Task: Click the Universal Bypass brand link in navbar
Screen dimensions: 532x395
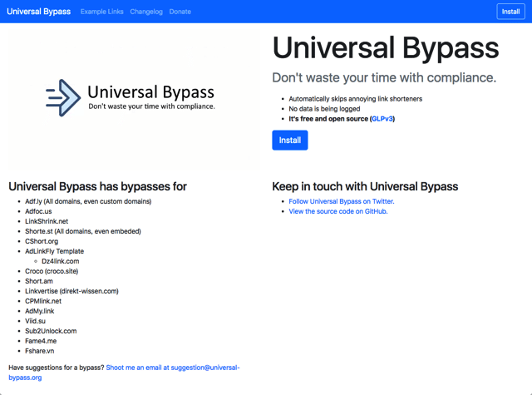Action: pos(39,12)
